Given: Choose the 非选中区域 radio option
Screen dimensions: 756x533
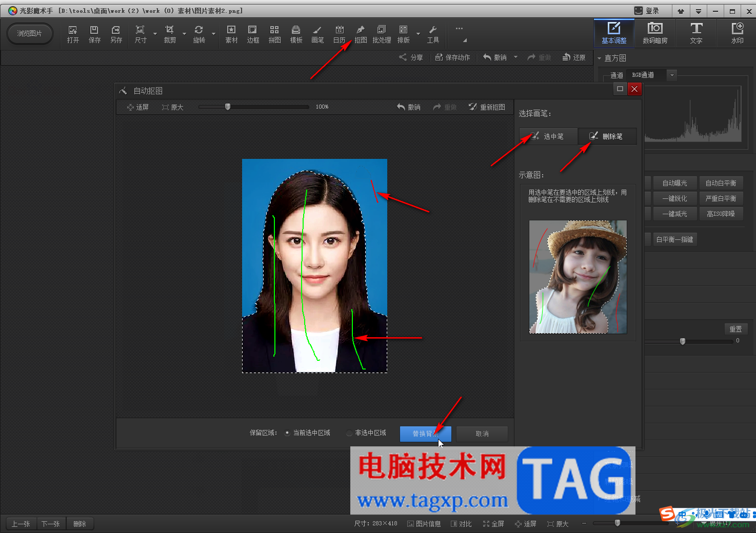Looking at the screenshot, I should (x=366, y=433).
